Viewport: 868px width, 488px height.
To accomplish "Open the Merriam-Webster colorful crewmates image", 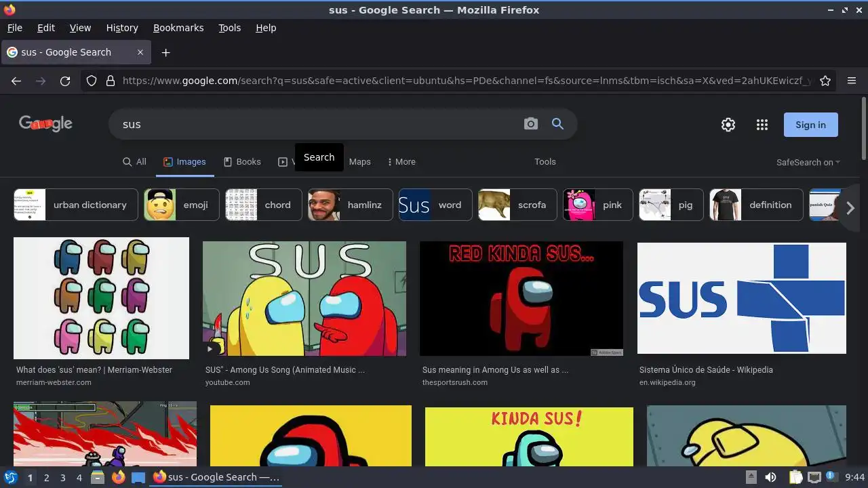I will tap(101, 298).
